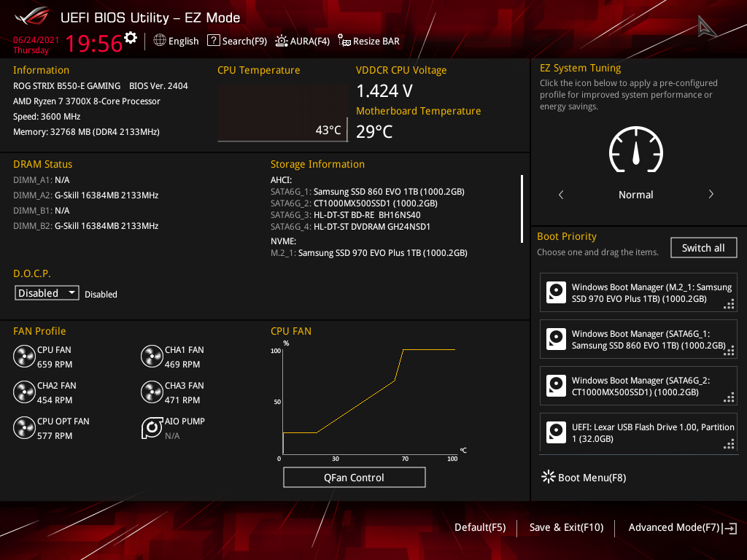
Task: Click the globe language icon
Action: point(160,41)
